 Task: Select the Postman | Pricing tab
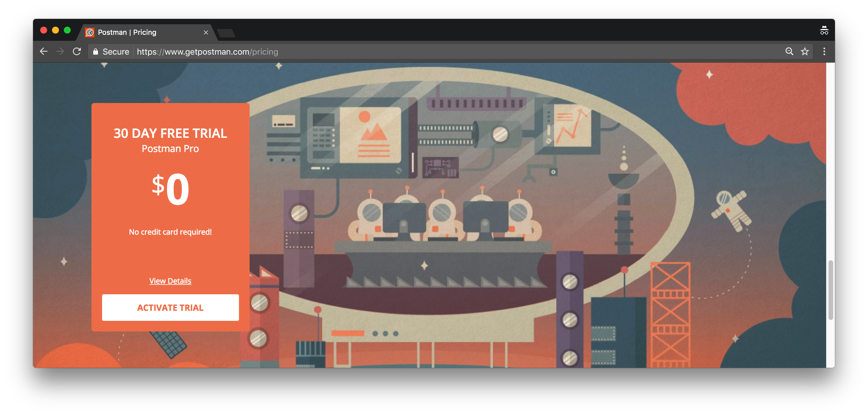(x=147, y=32)
